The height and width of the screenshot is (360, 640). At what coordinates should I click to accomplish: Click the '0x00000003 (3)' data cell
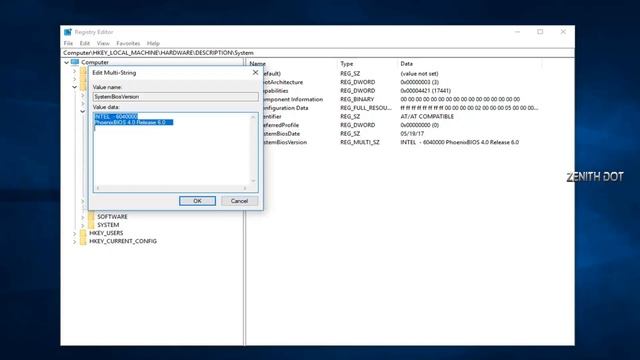(x=420, y=82)
